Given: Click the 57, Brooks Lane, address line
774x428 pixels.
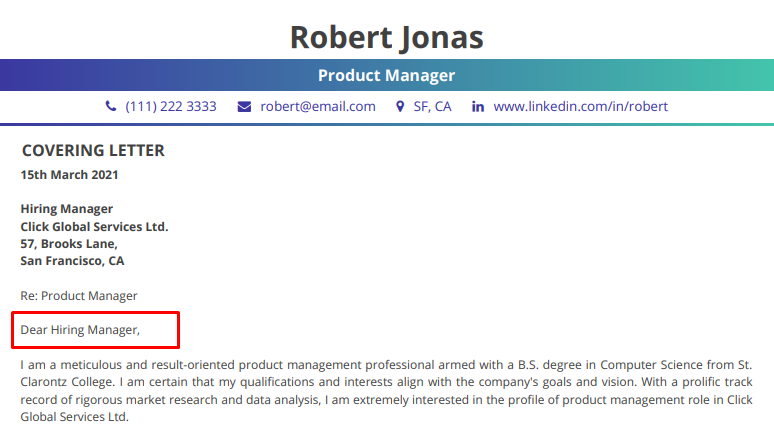Looking at the screenshot, I should [69, 244].
